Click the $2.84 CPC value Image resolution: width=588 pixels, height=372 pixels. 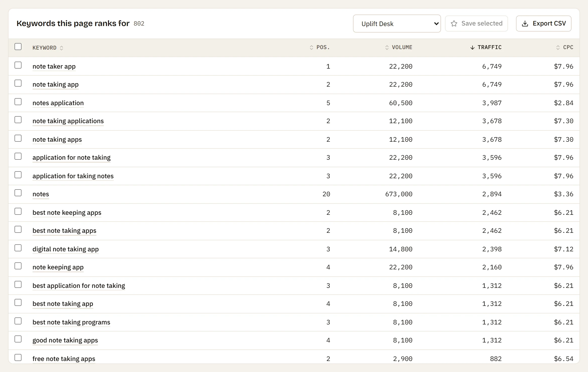563,103
